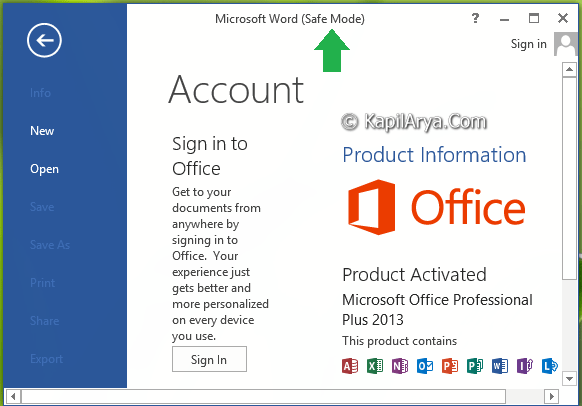
Task: Click the 'Microsoft Word (Safe Mode)' title
Action: point(290,19)
